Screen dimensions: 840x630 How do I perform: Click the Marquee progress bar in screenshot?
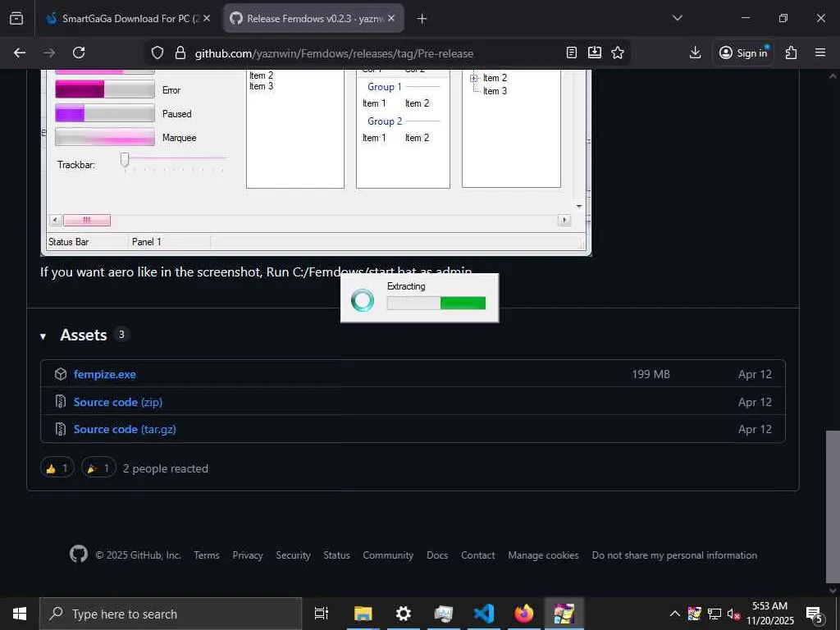click(x=105, y=137)
